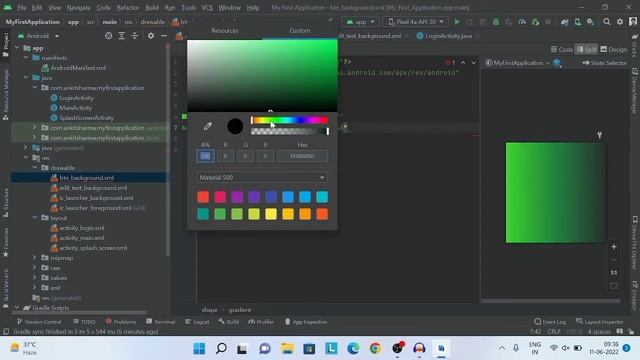Zoom out the preview with minus button
The image size is (640, 360).
coord(614,260)
